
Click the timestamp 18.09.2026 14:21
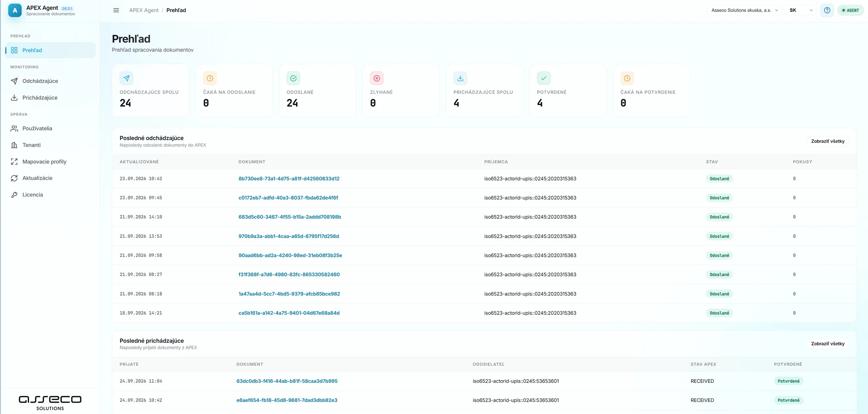tap(141, 313)
